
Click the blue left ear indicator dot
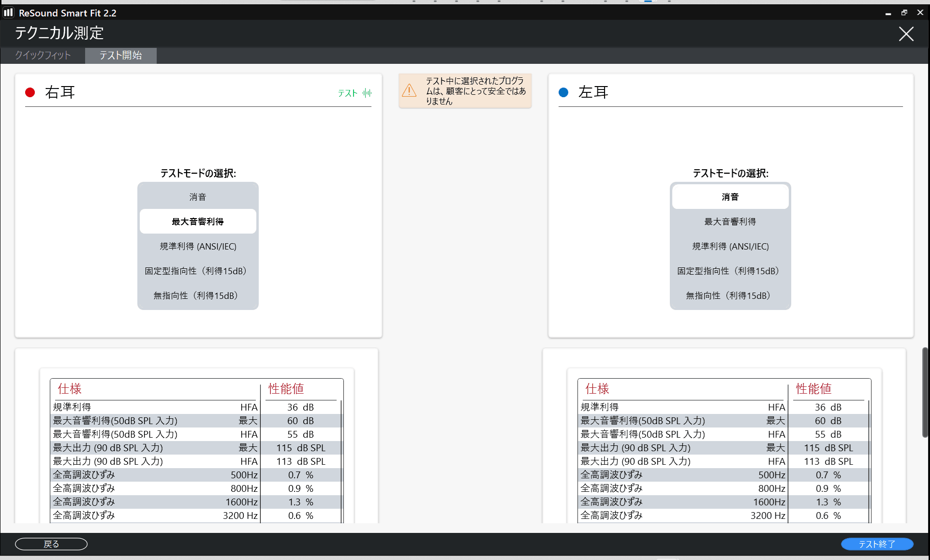click(563, 92)
